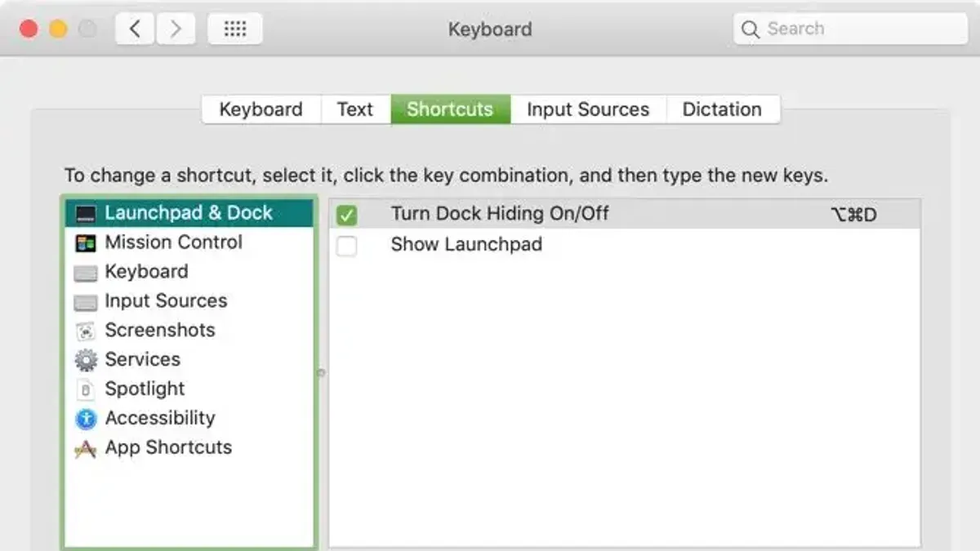
Task: Select the Turn Dock Hiding On/Off row label
Action: 500,214
